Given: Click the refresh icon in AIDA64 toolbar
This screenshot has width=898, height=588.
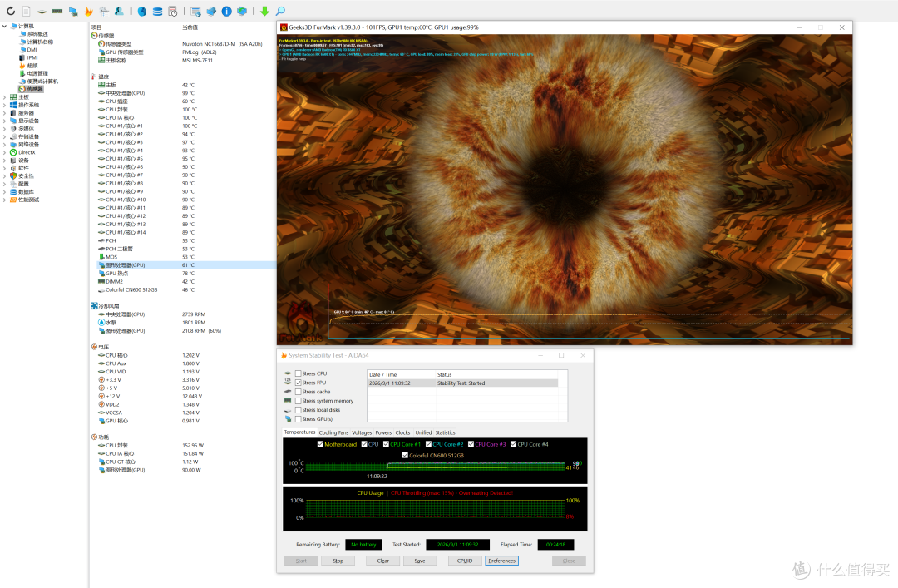Looking at the screenshot, I should tap(10, 11).
